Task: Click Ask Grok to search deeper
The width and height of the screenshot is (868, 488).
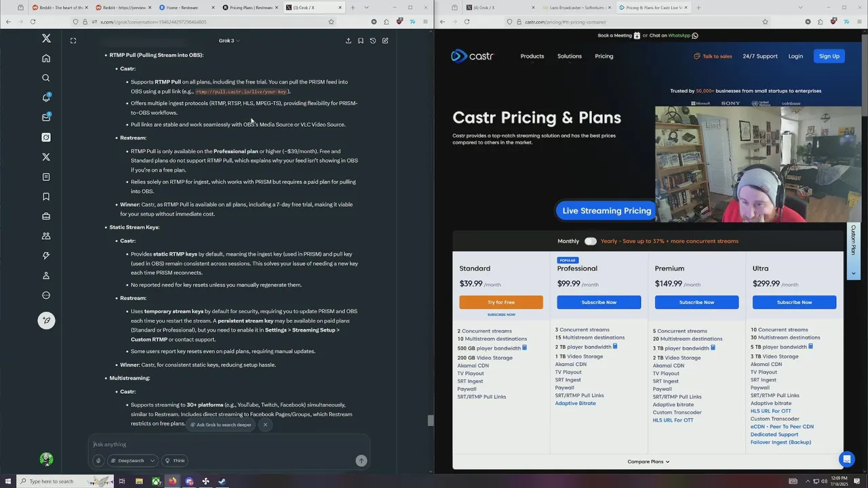Action: [220, 424]
